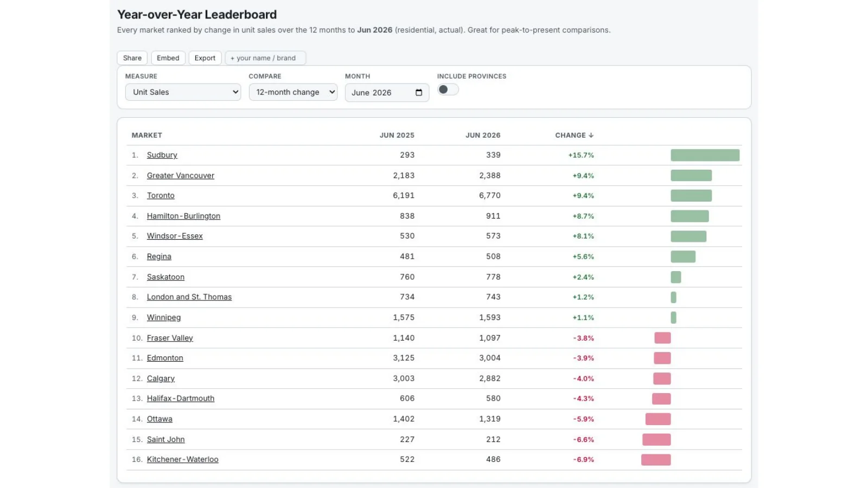This screenshot has width=868, height=488.
Task: Open the Calgary market link
Action: tap(161, 378)
